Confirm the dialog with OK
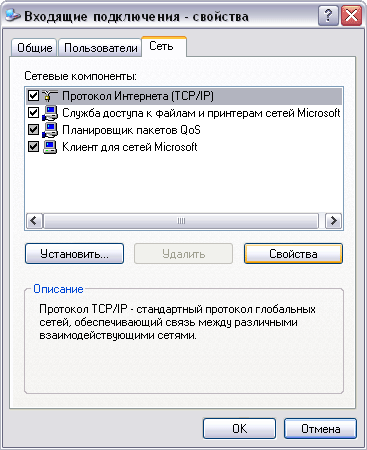The image size is (367, 450). 239,429
